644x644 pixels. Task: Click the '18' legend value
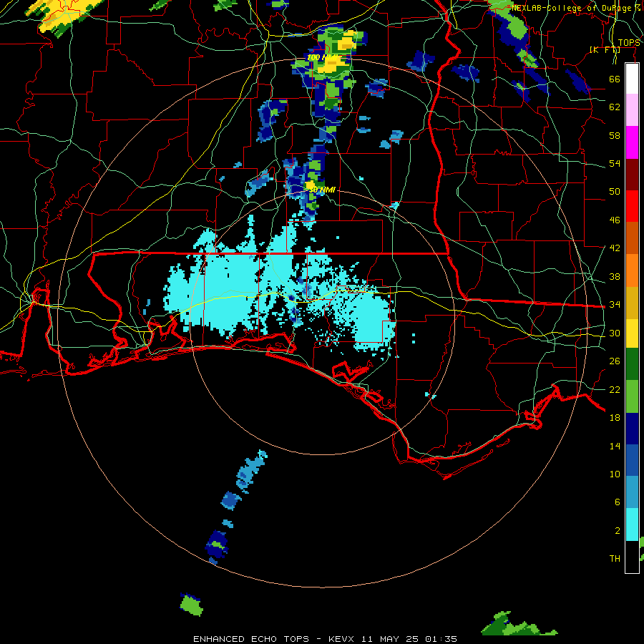coord(615,418)
